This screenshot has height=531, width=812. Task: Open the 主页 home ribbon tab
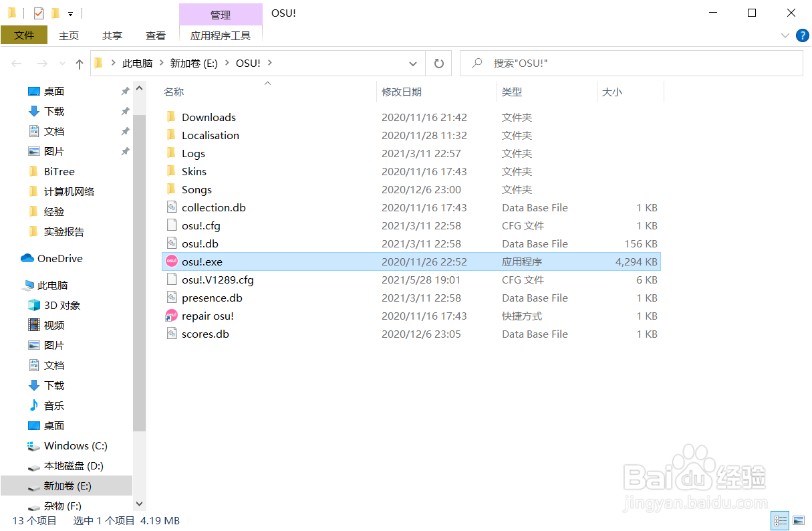tap(69, 35)
